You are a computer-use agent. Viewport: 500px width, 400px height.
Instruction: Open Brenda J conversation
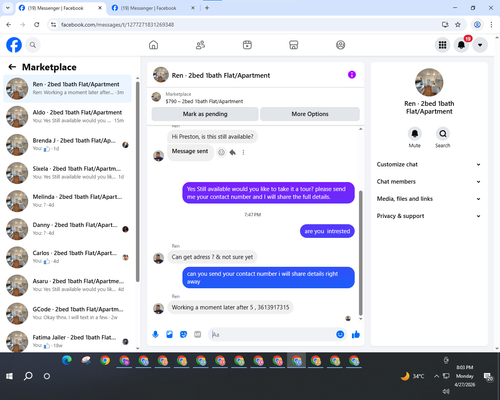coord(67,145)
